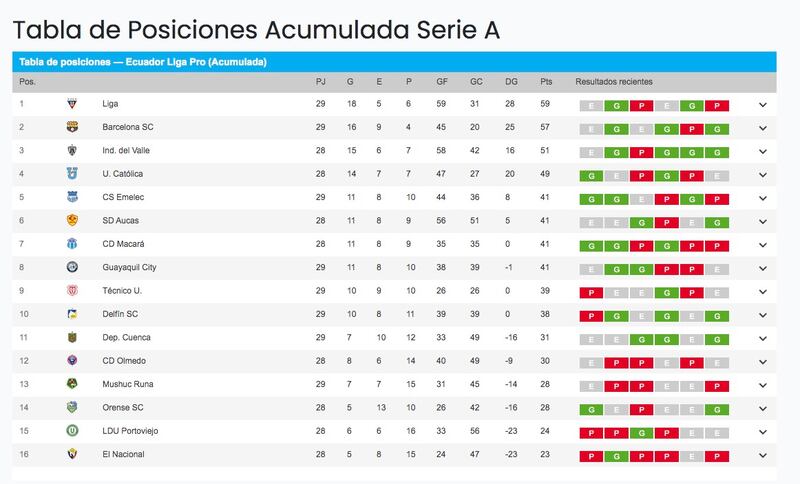Click the Guayaquil City crest icon
This screenshot has height=484, width=800.
[x=72, y=267]
